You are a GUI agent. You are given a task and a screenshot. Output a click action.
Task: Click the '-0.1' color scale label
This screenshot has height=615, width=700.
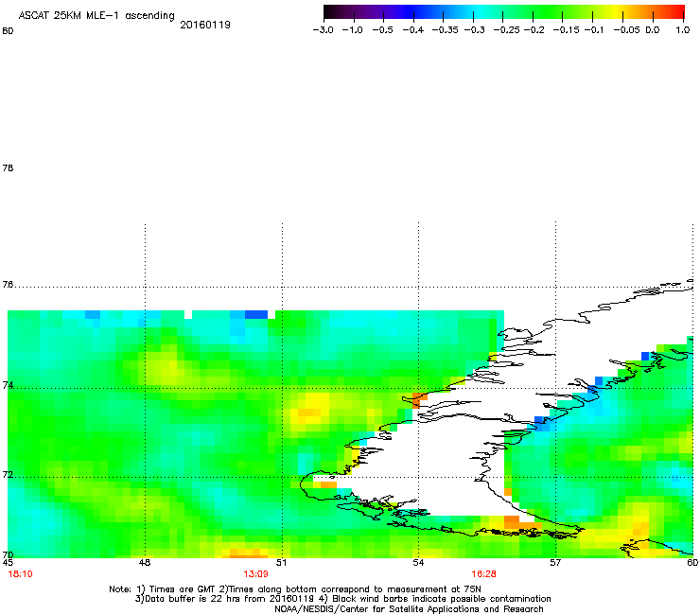point(594,30)
